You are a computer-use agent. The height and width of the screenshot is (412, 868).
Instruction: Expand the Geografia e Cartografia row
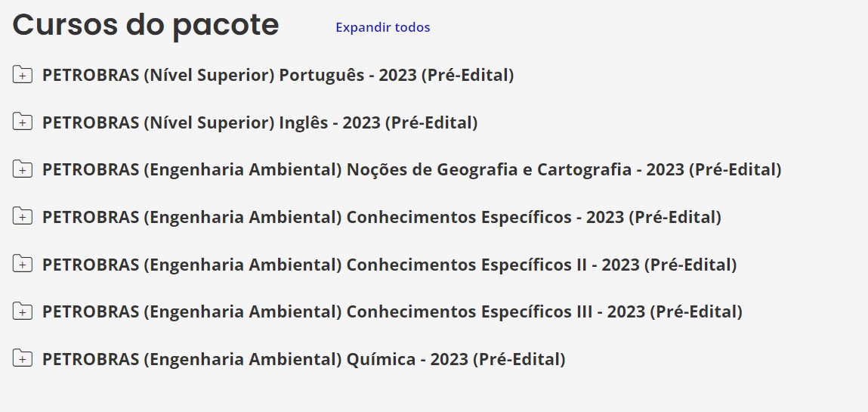coord(23,169)
